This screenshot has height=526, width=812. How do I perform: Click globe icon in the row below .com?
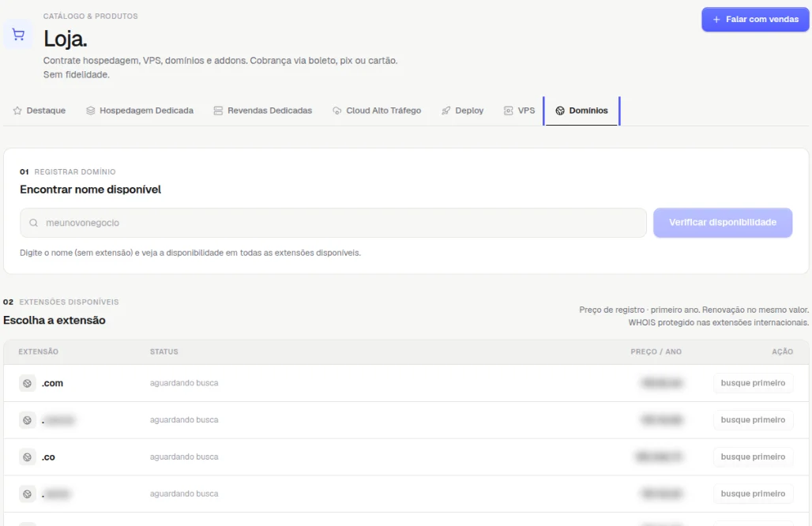pos(28,420)
